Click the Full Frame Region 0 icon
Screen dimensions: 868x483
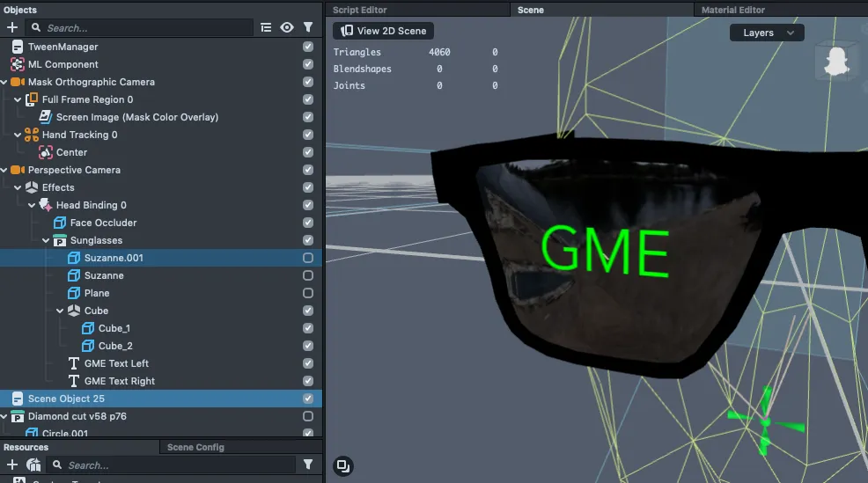(32, 99)
